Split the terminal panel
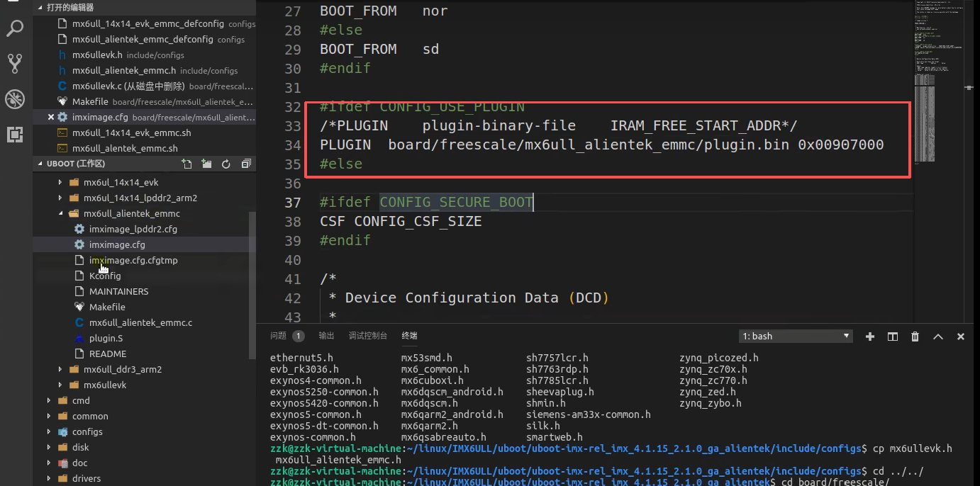This screenshot has height=486, width=980. (x=893, y=337)
